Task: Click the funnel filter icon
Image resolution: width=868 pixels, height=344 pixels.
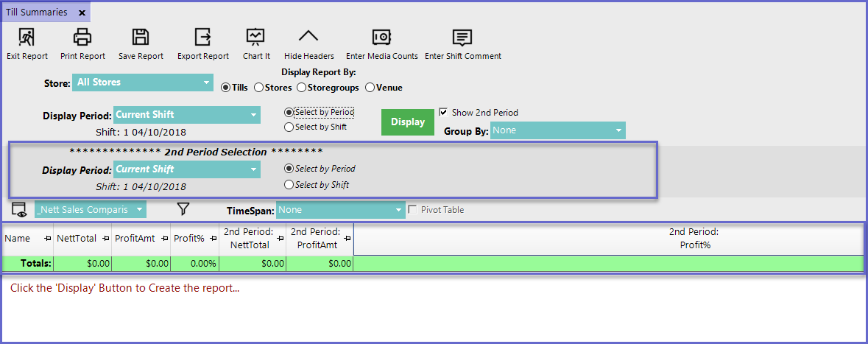Action: pyautogui.click(x=183, y=210)
